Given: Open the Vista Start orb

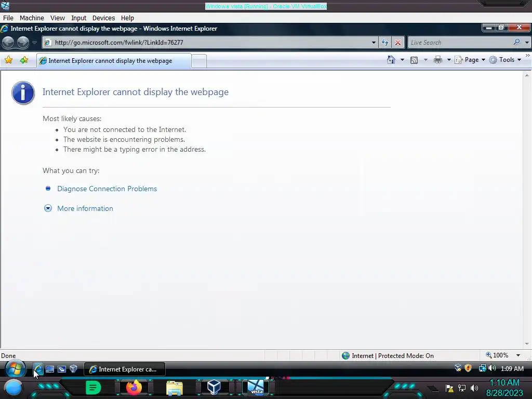Looking at the screenshot, I should coord(15,369).
